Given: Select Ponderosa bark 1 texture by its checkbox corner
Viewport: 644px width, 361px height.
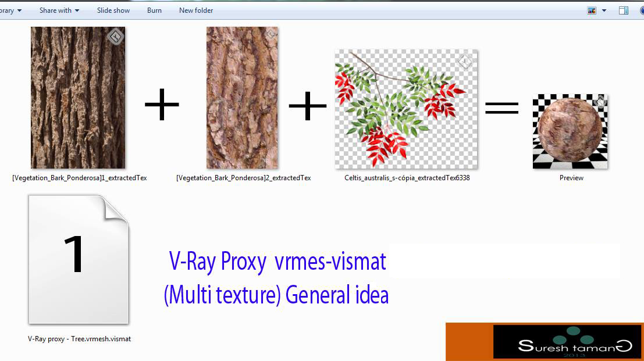Looking at the screenshot, I should 115,35.
